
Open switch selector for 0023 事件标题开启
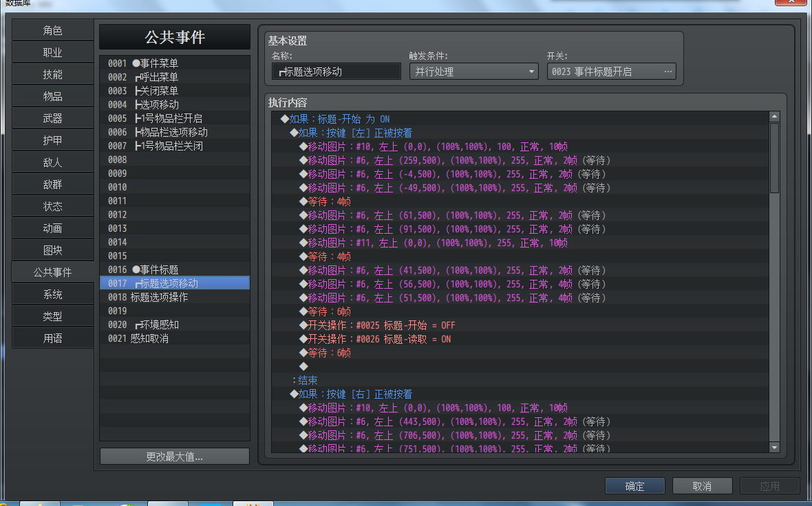pyautogui.click(x=611, y=71)
